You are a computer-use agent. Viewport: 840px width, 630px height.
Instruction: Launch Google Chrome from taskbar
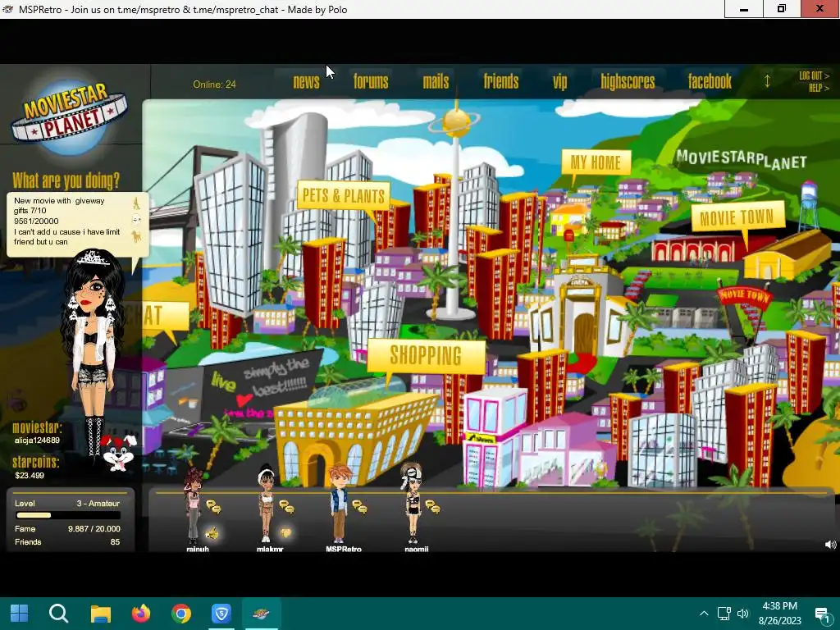(x=181, y=614)
